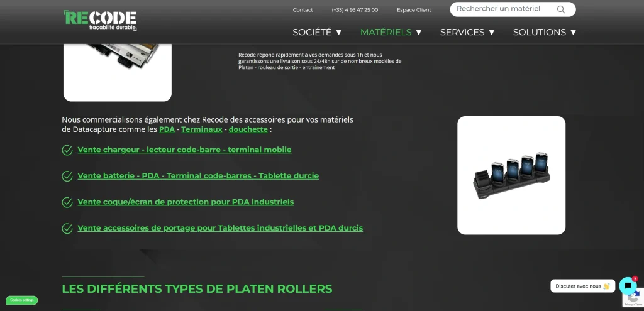Open the Contact page link
Image resolution: width=644 pixels, height=311 pixels.
[303, 10]
